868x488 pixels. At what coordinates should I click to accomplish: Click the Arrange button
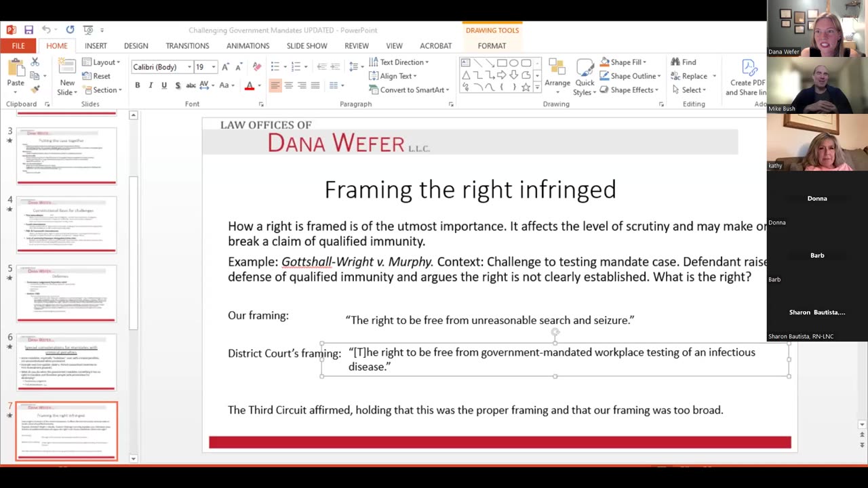click(x=557, y=77)
